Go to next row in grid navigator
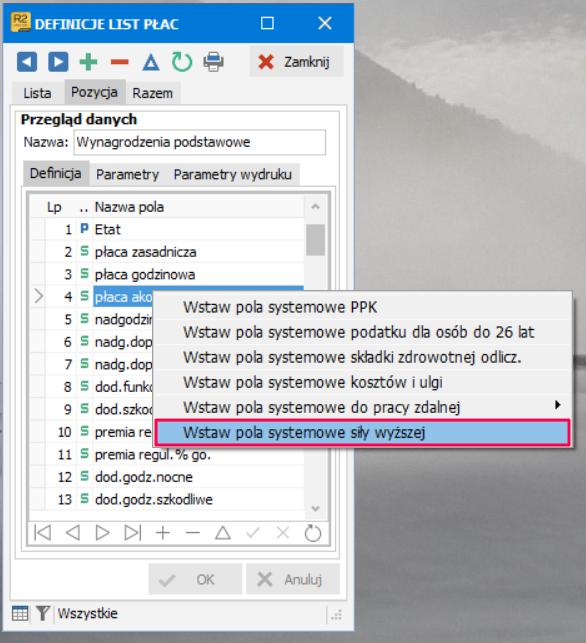This screenshot has height=643, width=586. [103, 533]
